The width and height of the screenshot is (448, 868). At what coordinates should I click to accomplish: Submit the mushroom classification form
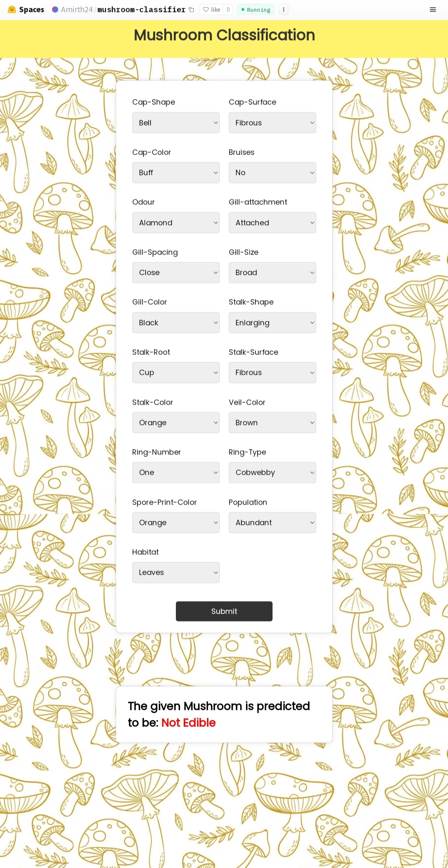click(224, 611)
